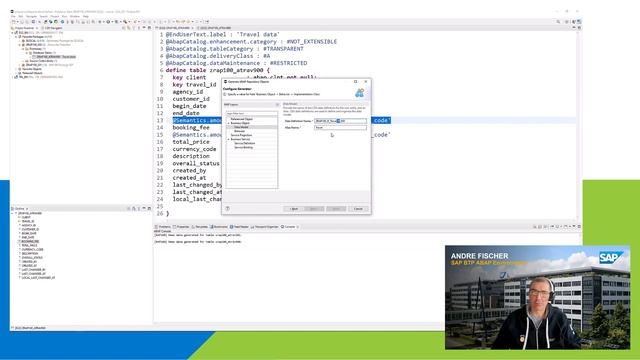Collapse the Database Tables folder in Project Explorer
The height and width of the screenshot is (360, 640).
point(27,53)
